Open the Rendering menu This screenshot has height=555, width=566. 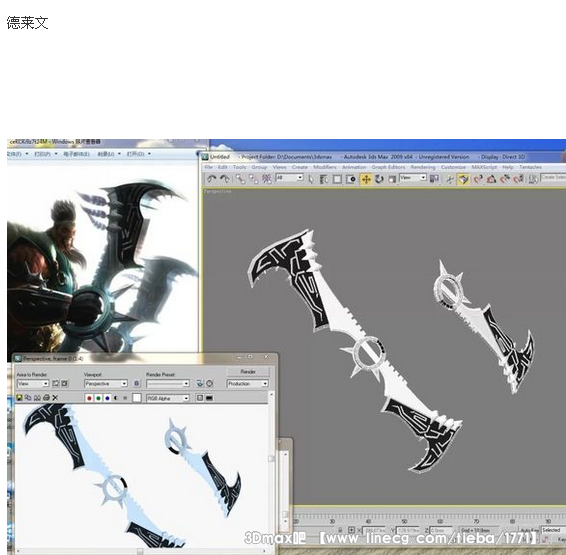click(423, 167)
